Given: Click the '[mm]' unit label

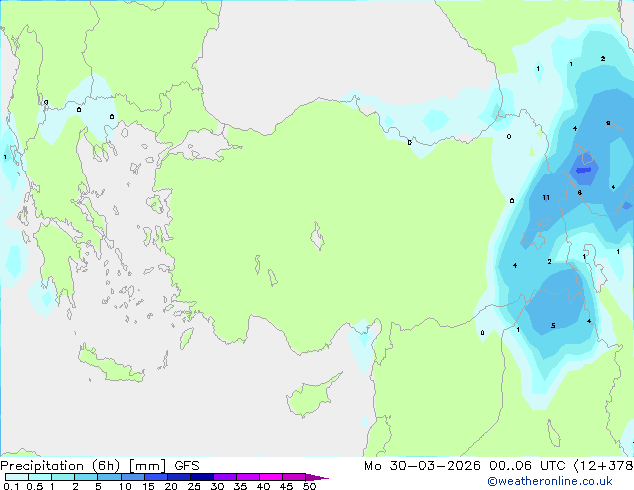Looking at the screenshot, I should point(147,466).
